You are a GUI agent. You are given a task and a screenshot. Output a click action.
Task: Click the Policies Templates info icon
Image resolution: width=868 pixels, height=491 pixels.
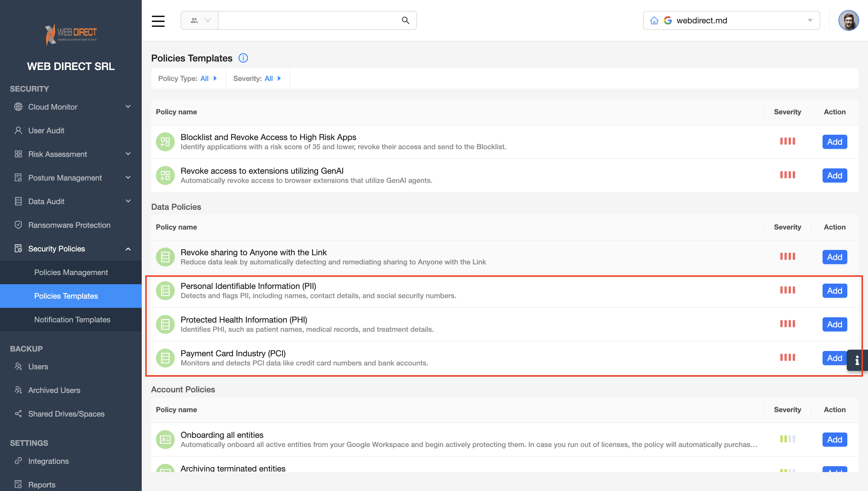tap(243, 58)
